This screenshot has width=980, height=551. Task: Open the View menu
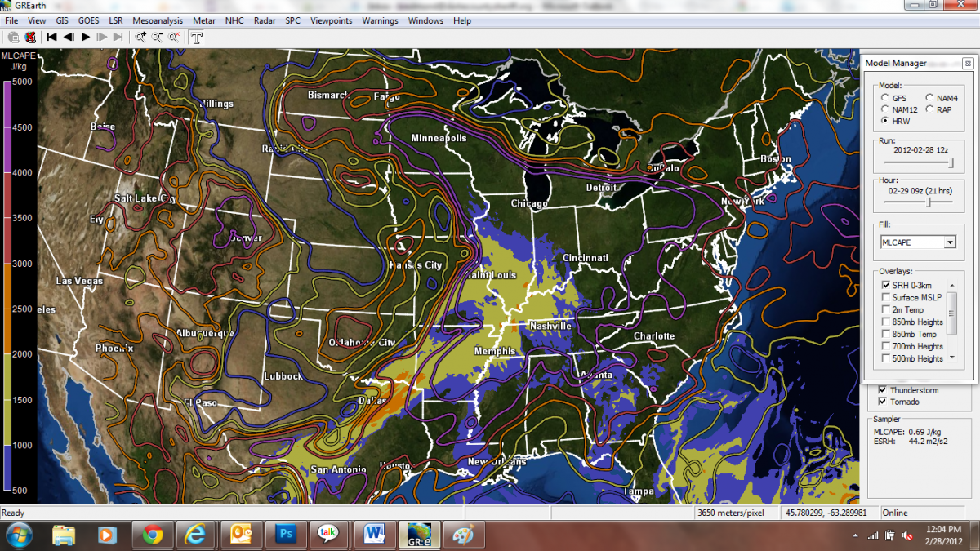pos(37,20)
